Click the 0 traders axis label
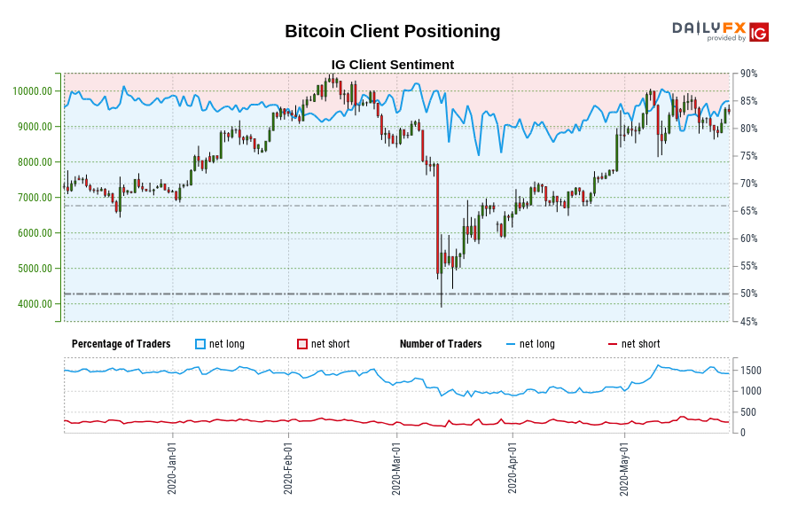Screen dimensions: 798x532 [743, 433]
